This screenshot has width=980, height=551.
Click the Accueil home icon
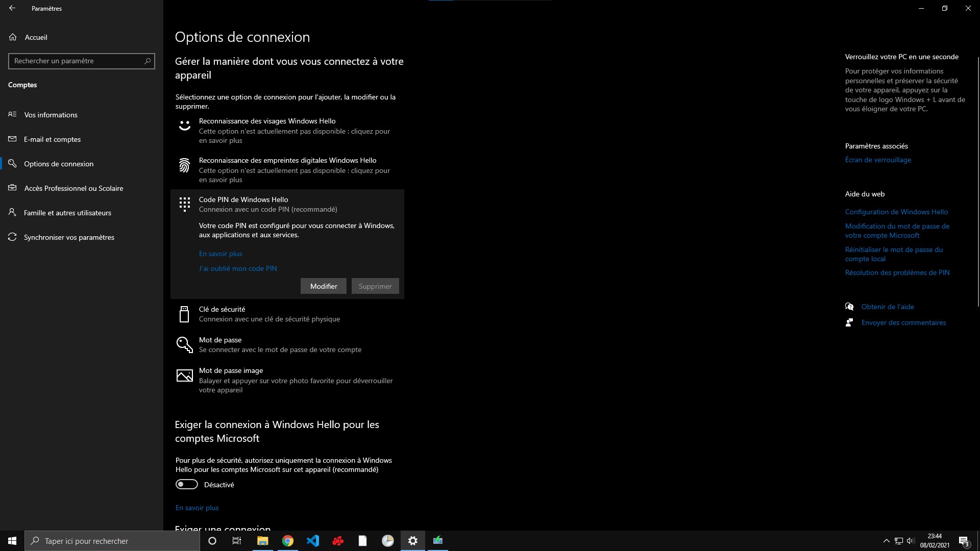[x=13, y=37]
